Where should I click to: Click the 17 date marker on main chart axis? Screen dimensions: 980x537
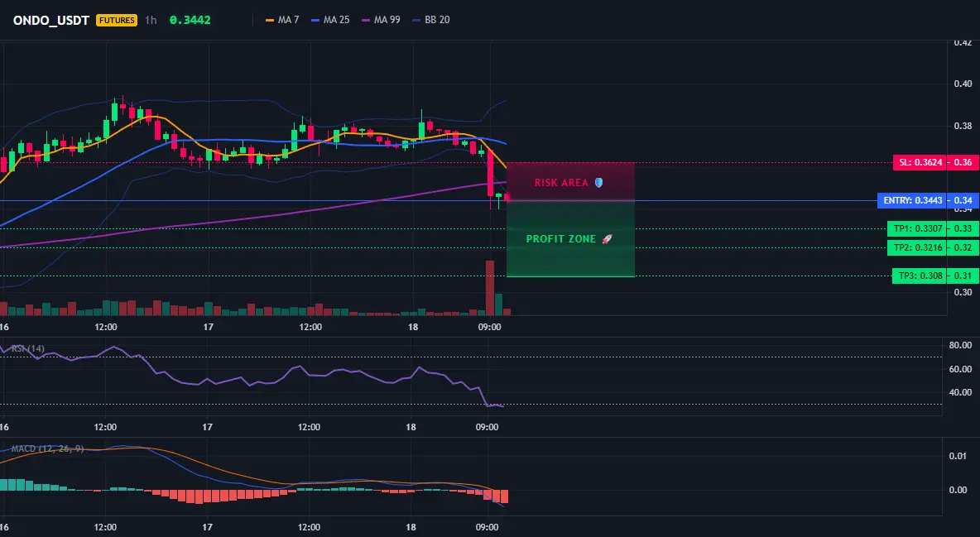(208, 327)
